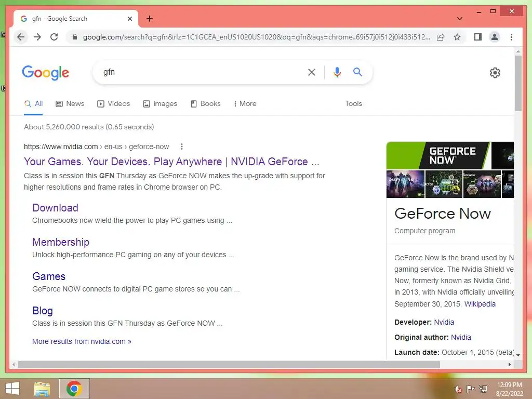Viewport: 532px width, 399px height.
Task: Click the horizontal scrollbar thumb
Action: (x=229, y=364)
